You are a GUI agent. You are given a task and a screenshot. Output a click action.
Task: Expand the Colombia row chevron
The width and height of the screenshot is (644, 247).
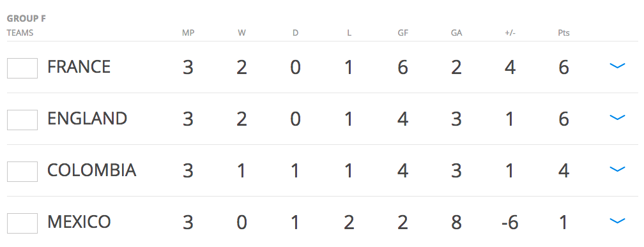[x=617, y=169]
